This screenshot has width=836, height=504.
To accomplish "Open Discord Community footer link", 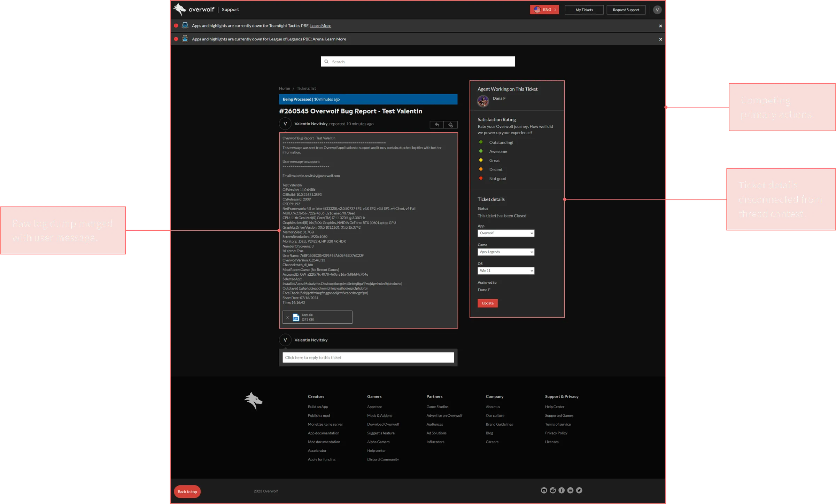I will pos(383,459).
